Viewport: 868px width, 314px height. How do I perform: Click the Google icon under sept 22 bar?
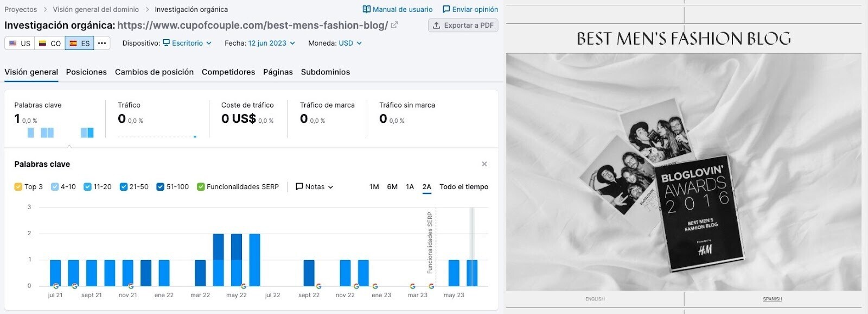[319, 286]
